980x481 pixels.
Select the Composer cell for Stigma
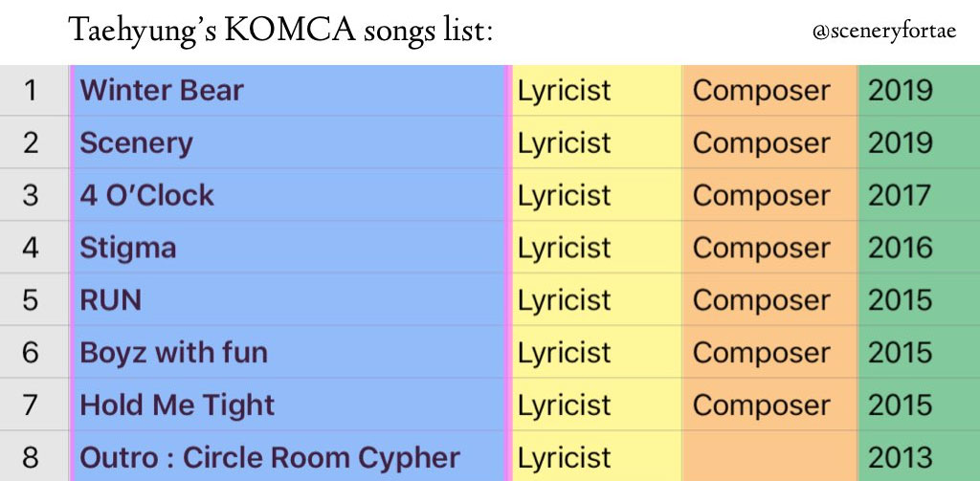768,248
